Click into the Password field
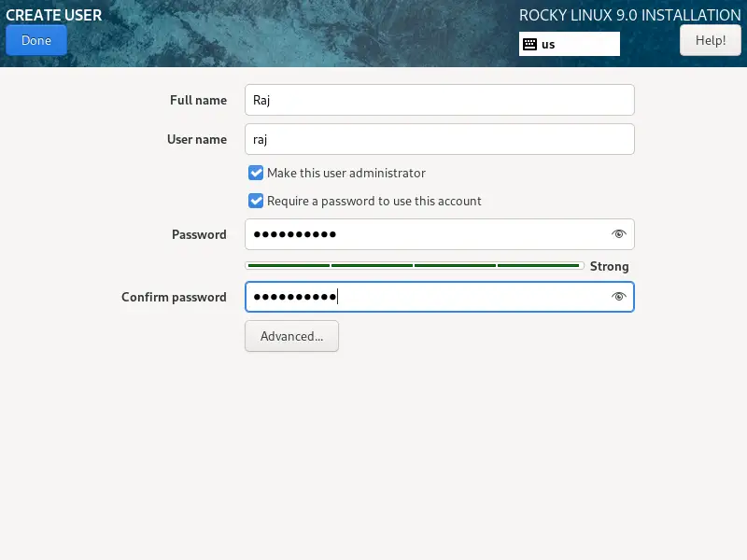Screen dimensions: 747x560 (x=439, y=234)
